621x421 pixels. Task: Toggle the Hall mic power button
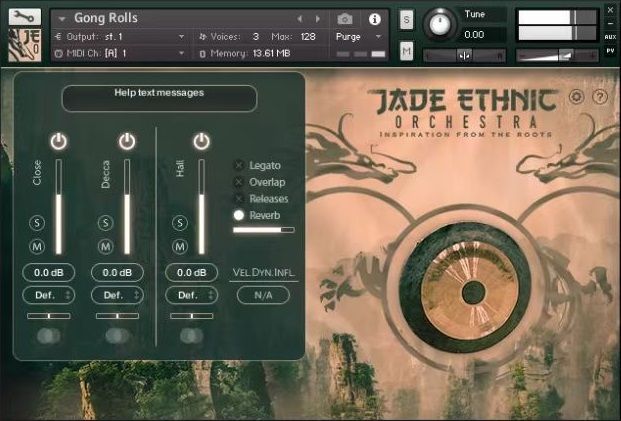point(201,141)
